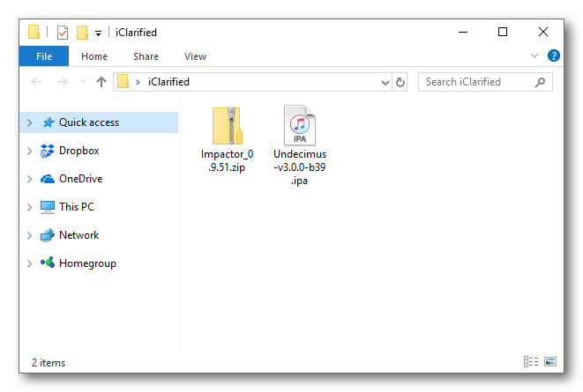Open the File menu tab

point(44,56)
